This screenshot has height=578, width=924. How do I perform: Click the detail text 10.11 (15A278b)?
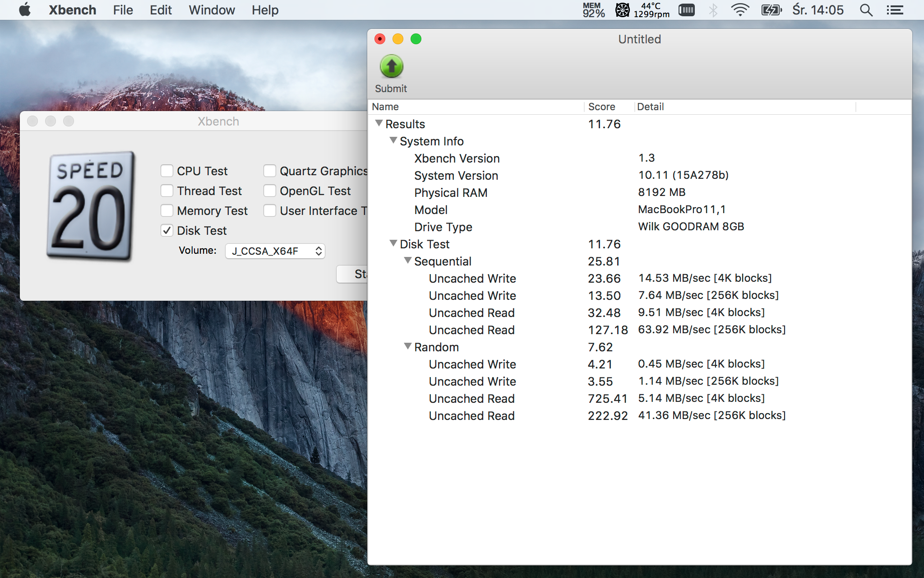[x=684, y=175]
